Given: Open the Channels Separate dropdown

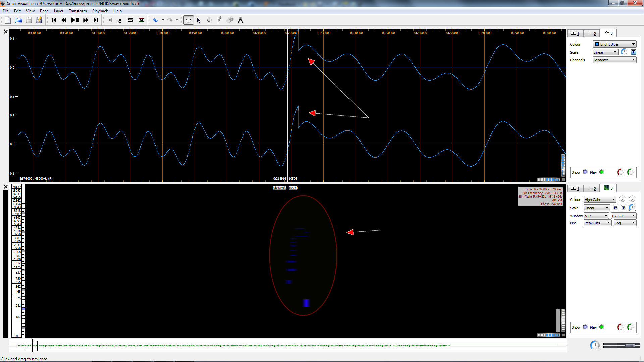Looking at the screenshot, I should [614, 60].
